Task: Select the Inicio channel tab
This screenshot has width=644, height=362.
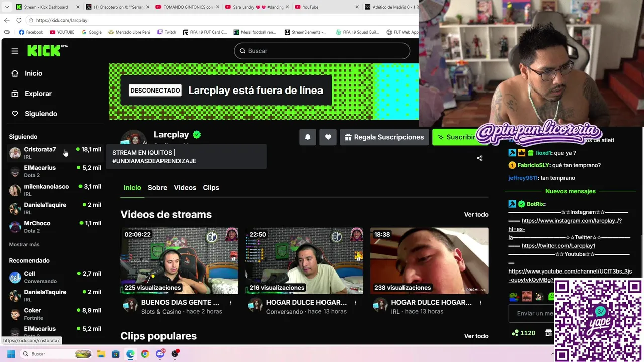Action: coord(132,187)
